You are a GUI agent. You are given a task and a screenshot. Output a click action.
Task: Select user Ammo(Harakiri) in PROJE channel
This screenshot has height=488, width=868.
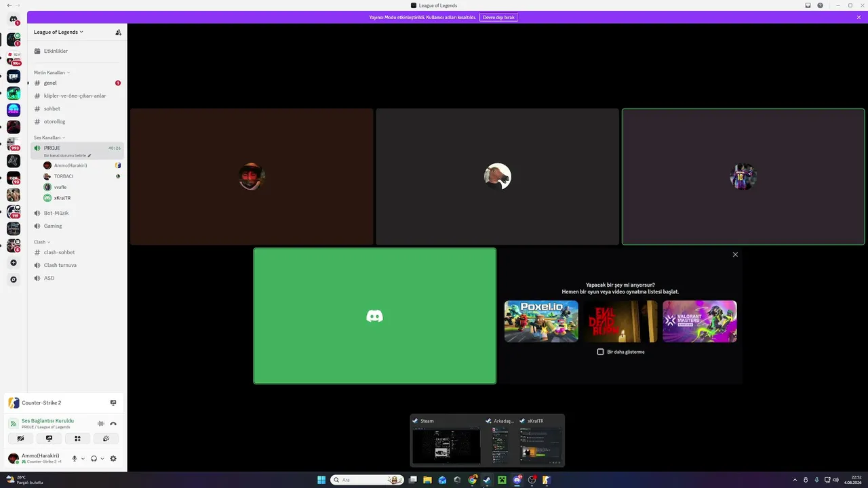coord(81,165)
